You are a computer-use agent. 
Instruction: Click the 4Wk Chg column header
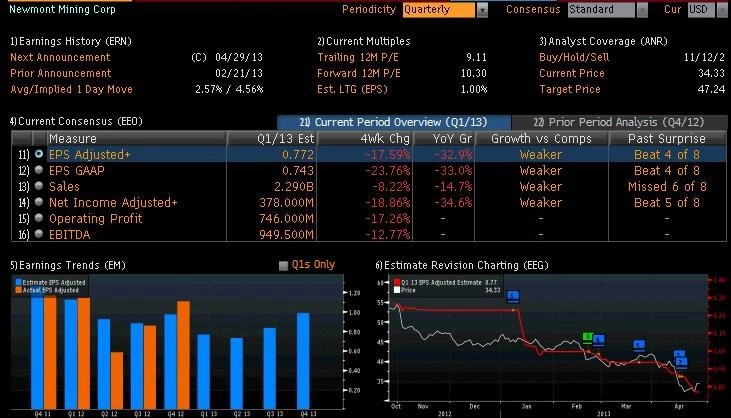point(365,138)
